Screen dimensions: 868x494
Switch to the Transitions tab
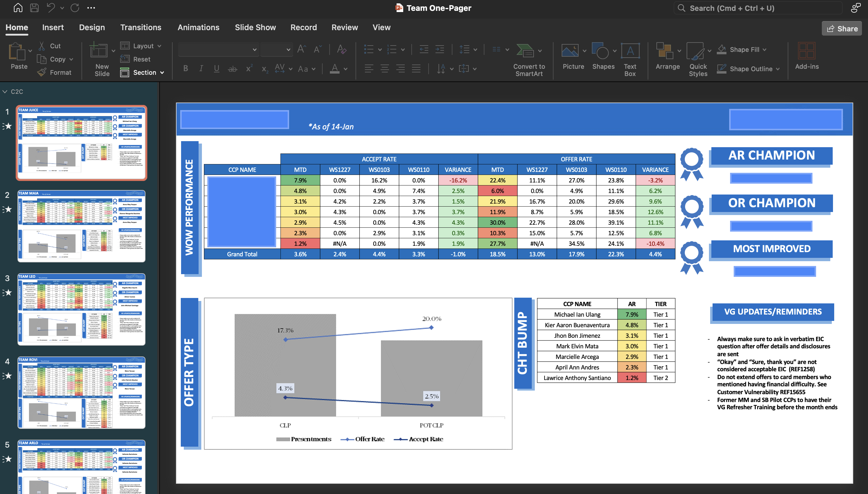[141, 27]
